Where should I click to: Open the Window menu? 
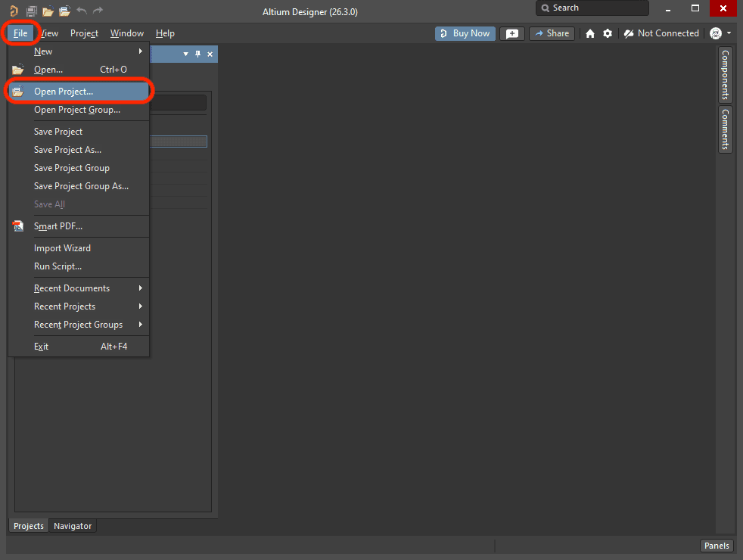click(126, 33)
